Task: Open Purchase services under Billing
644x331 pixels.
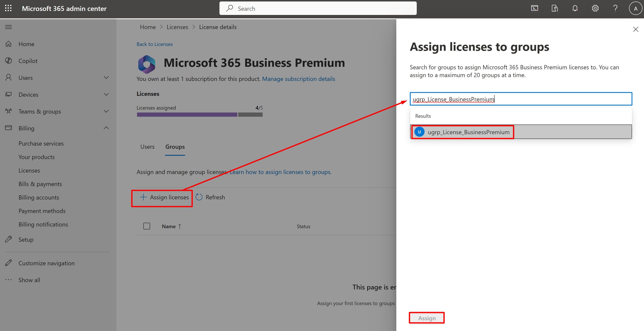Action: tap(41, 143)
